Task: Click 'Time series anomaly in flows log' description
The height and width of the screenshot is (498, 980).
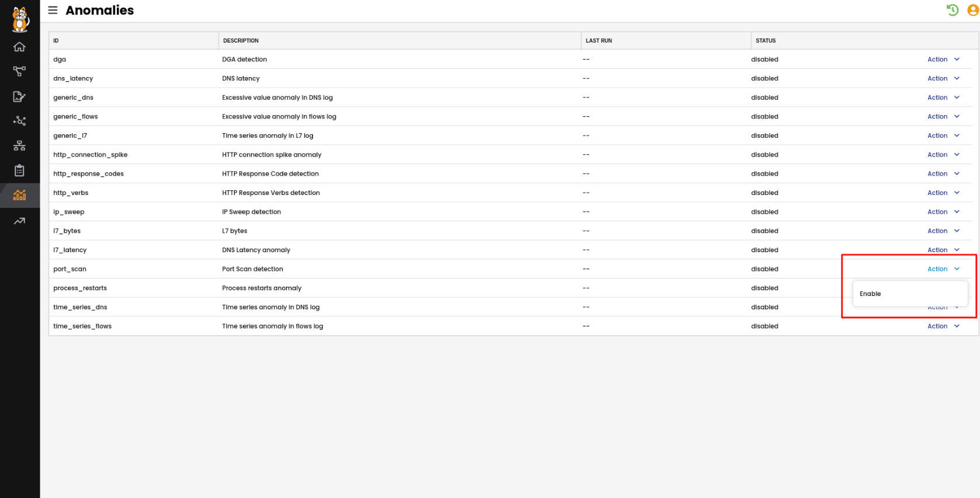Action: click(273, 326)
